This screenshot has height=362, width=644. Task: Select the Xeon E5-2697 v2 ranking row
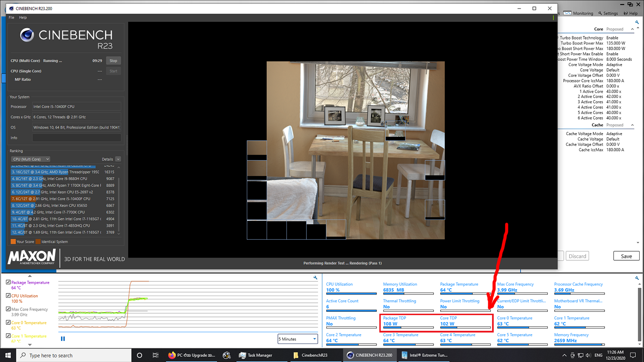point(63,192)
